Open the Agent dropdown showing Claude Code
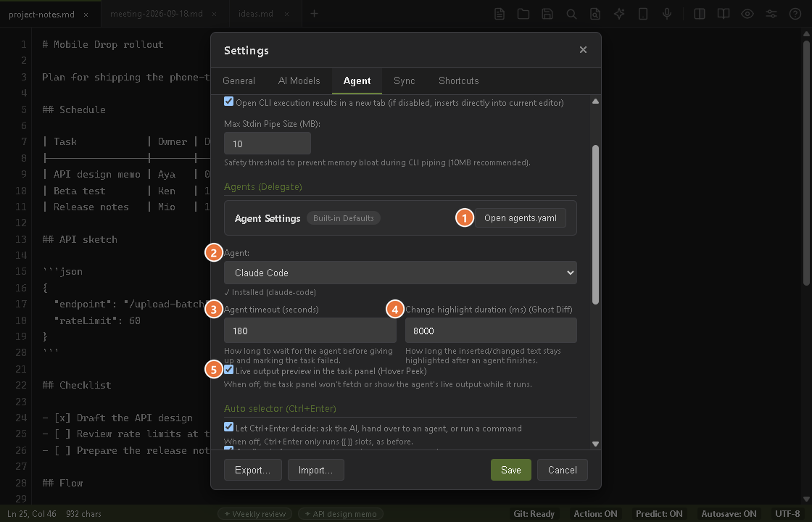Screen dimensions: 812x522 click(400, 273)
